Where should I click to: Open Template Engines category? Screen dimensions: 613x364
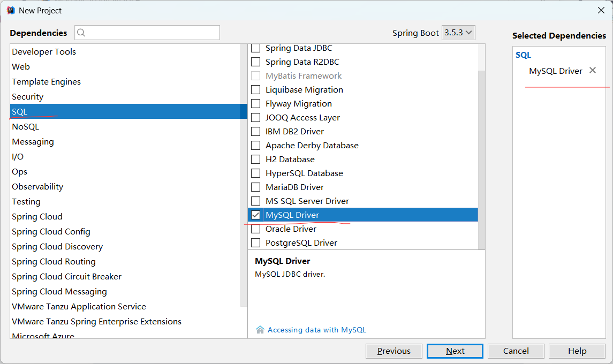125,81
